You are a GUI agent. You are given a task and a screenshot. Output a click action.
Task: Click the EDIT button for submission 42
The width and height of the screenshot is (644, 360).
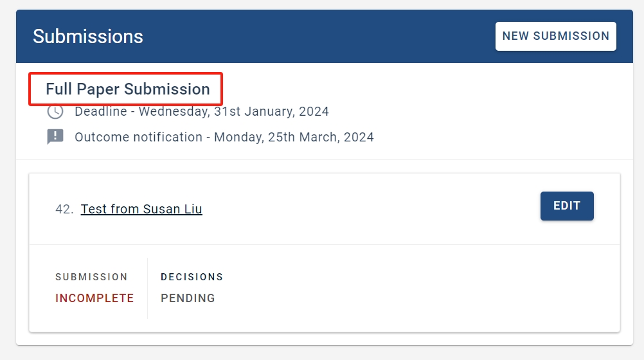[x=567, y=206]
